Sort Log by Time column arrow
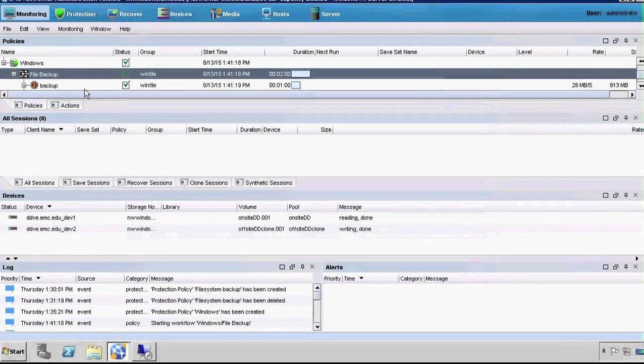This screenshot has width=644, height=364. 38,279
